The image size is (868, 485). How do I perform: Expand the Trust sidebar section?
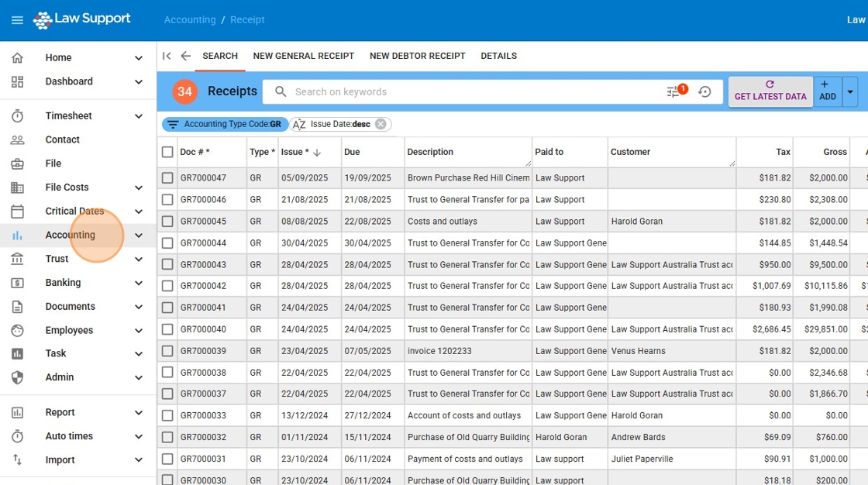click(138, 259)
